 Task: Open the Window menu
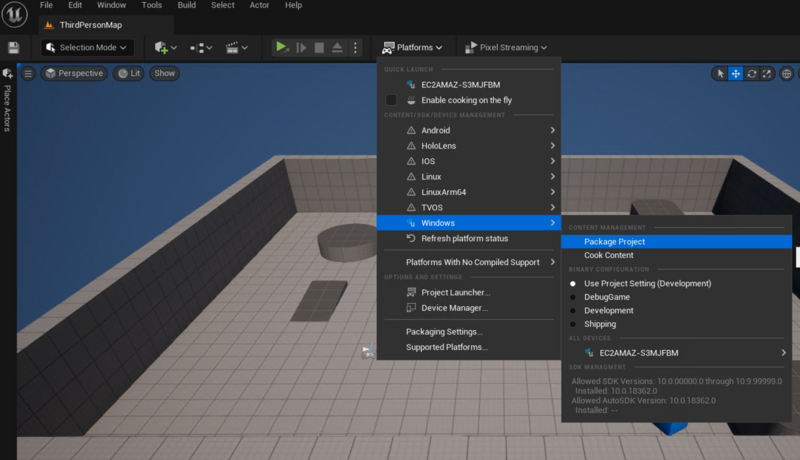[x=112, y=5]
